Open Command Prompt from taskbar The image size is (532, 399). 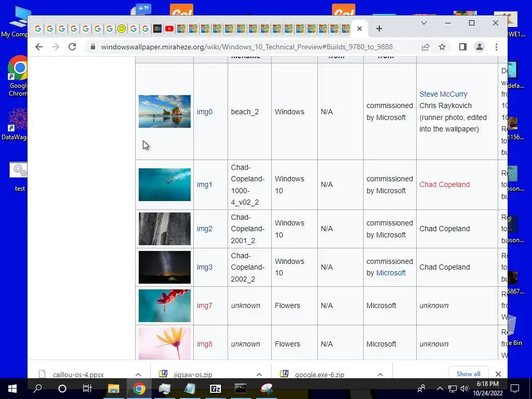(241, 389)
